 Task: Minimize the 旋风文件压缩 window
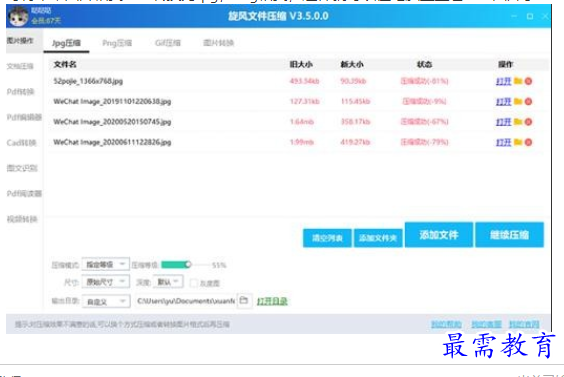pyautogui.click(x=514, y=16)
